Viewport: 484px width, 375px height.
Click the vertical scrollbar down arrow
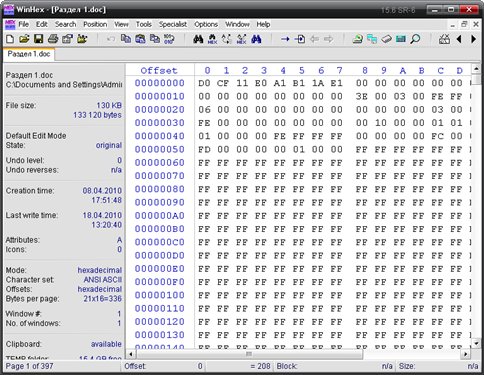pos(476,343)
